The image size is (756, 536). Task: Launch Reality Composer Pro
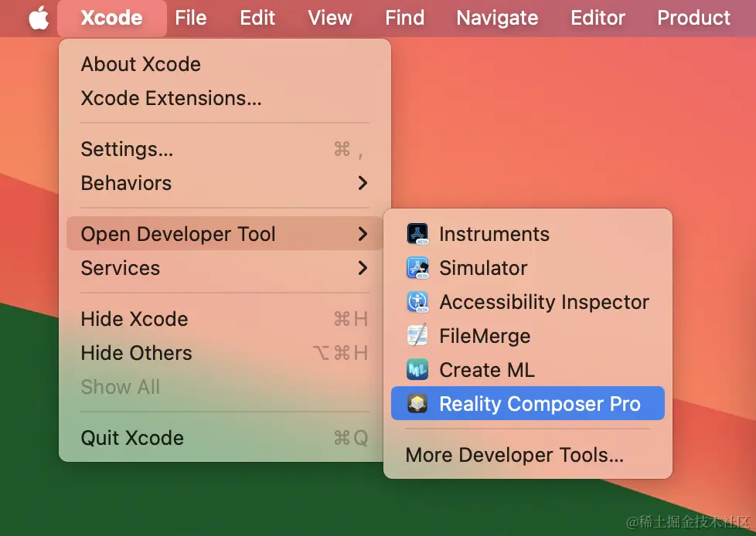click(528, 404)
